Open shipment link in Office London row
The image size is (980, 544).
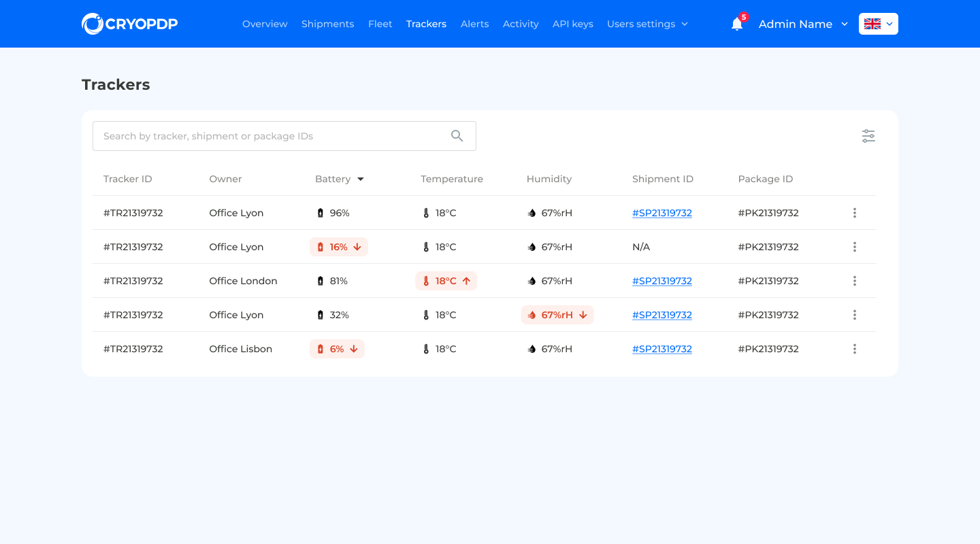662,281
